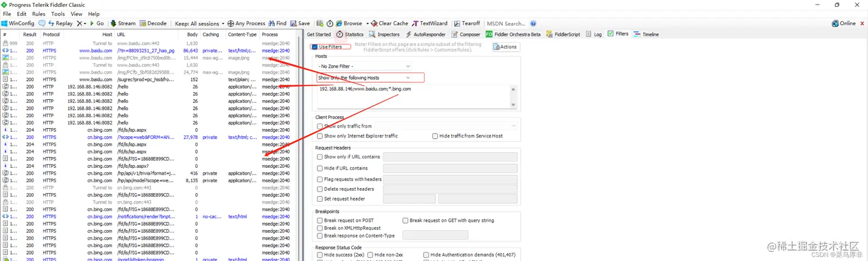Click the Online status indicator
Image resolution: width=868 pixels, height=261 pixels.
[x=843, y=24]
